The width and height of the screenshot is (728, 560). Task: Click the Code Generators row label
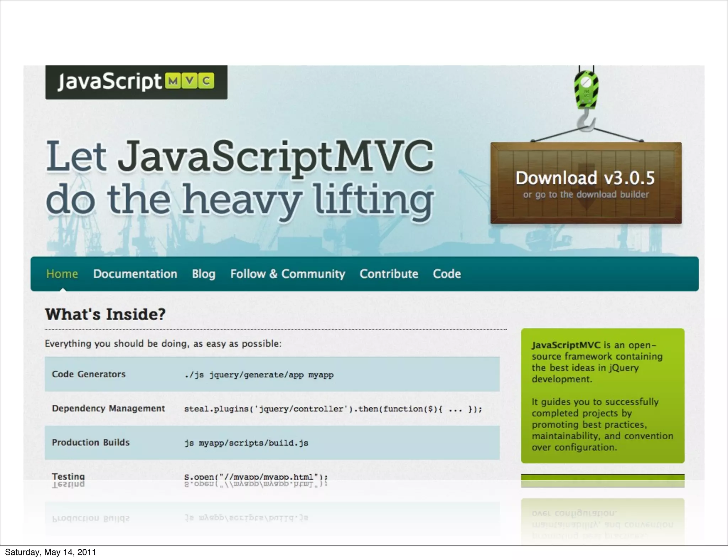point(89,374)
